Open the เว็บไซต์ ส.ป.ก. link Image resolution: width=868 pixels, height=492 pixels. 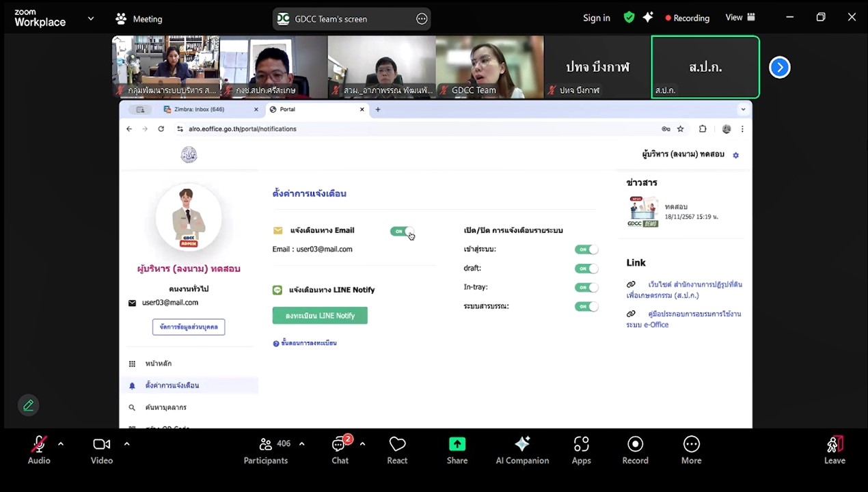[x=684, y=290]
